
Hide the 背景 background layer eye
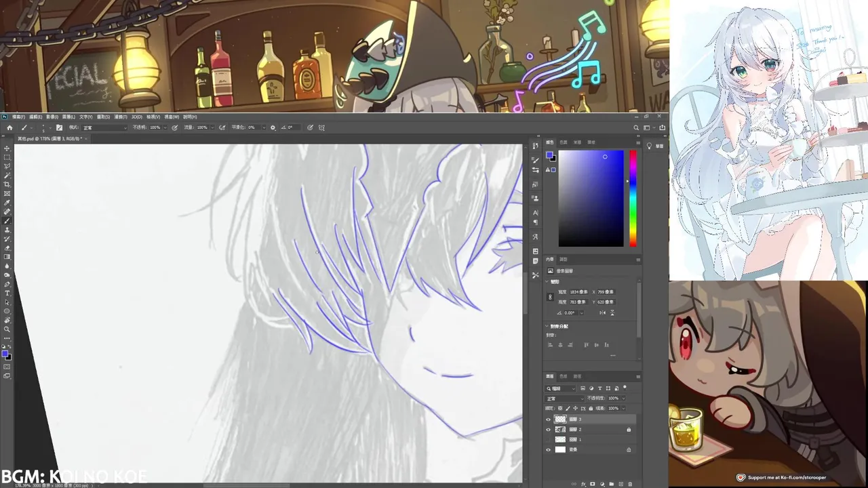coord(549,449)
